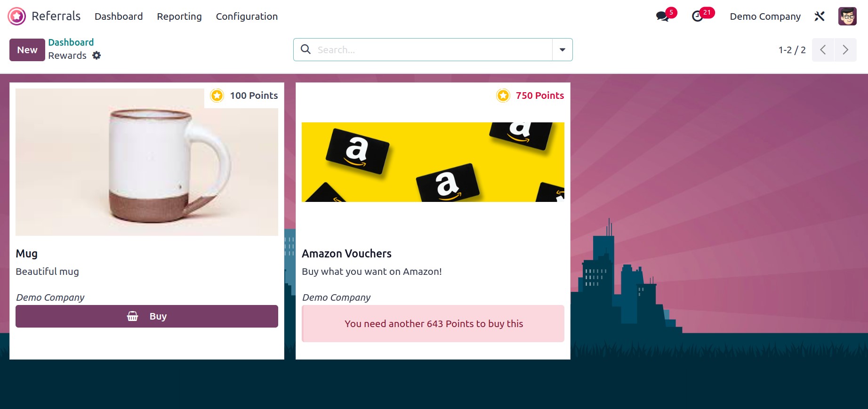Click the Amazon Vouchers image

433,162
